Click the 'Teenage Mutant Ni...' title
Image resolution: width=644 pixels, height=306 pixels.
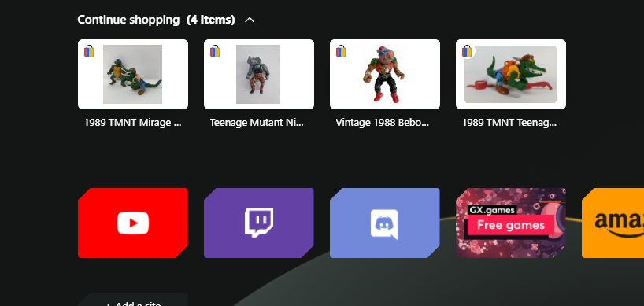coord(257,122)
